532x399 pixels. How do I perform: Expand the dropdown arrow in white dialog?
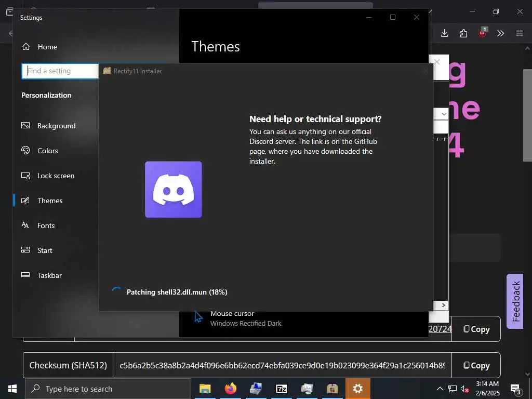click(444, 114)
